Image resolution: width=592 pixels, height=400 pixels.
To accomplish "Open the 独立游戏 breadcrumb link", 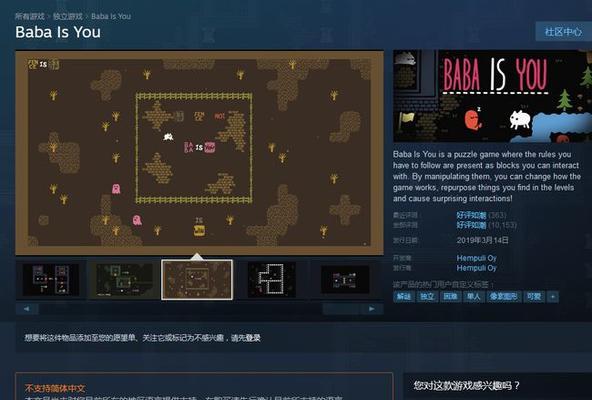I will (68, 16).
